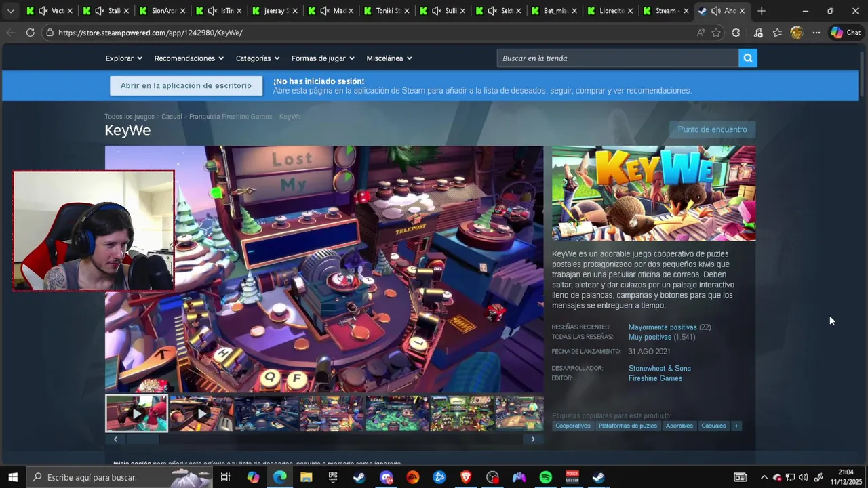Refresh the page with reload icon
Screen dimensions: 868x488
click(x=30, y=33)
